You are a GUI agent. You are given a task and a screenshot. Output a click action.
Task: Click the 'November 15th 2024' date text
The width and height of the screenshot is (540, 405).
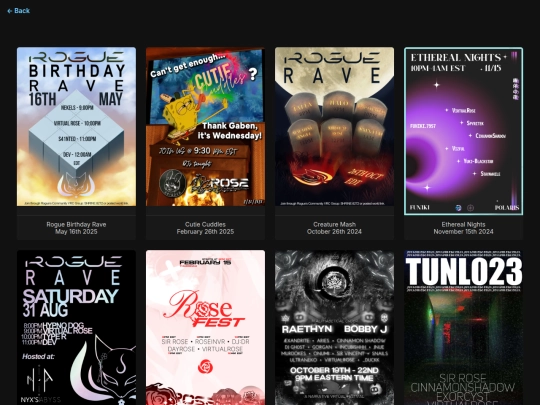pyautogui.click(x=464, y=232)
